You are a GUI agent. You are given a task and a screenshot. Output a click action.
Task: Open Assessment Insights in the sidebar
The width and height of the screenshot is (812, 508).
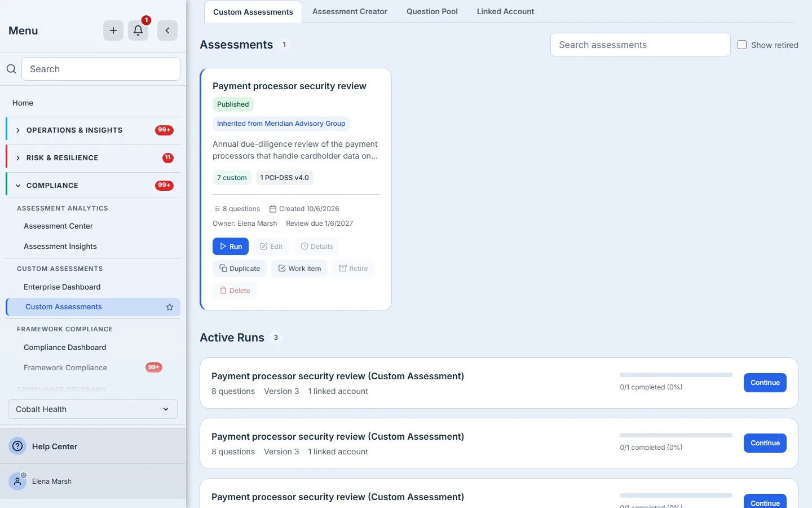pos(60,246)
